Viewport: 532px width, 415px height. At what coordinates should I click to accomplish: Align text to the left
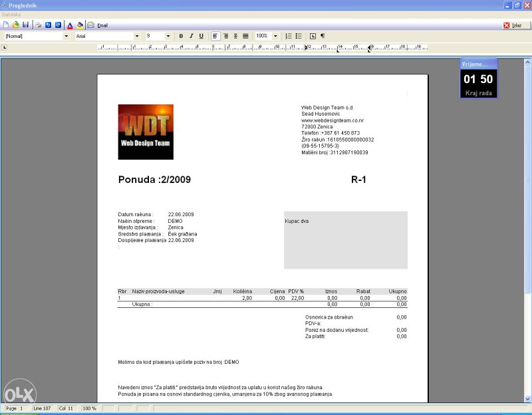click(215, 36)
